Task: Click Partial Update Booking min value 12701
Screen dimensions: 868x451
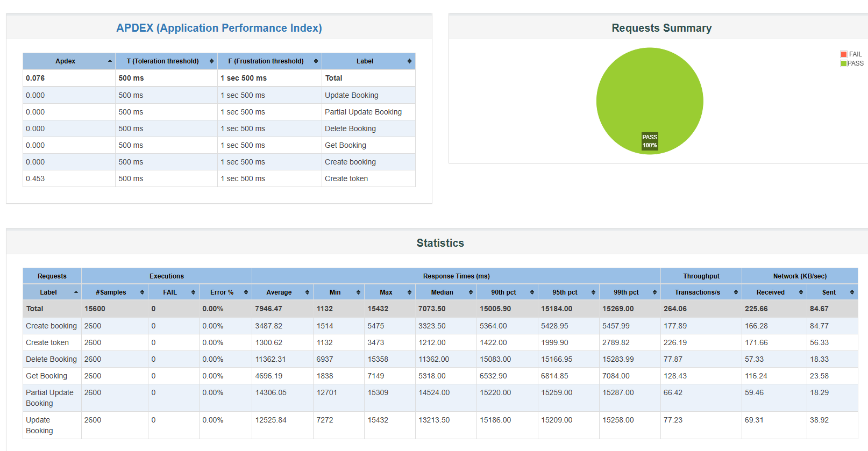Action: (x=326, y=392)
